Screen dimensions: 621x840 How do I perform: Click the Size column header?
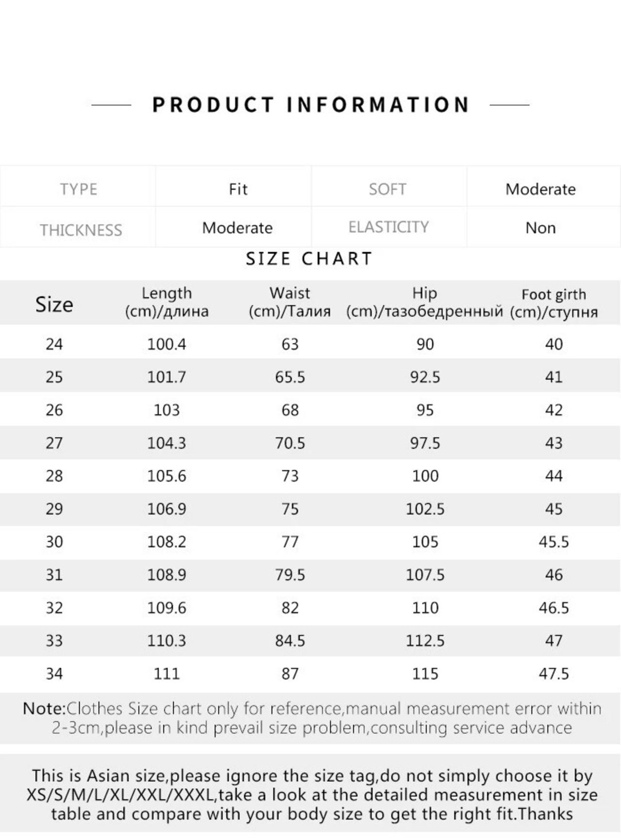click(54, 305)
